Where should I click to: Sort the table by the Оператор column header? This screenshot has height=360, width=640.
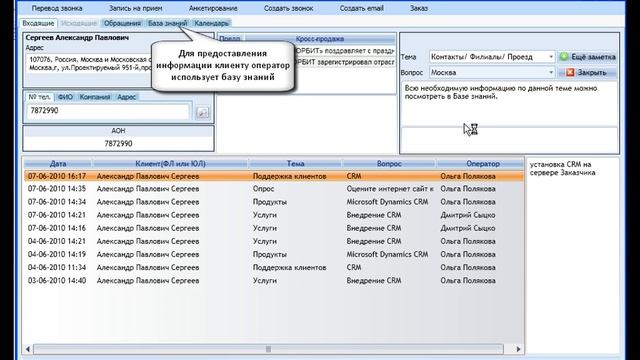(x=482, y=164)
